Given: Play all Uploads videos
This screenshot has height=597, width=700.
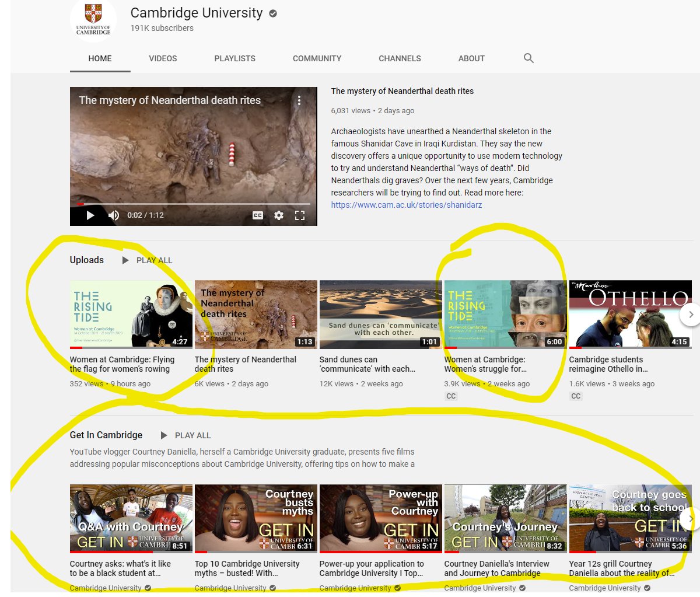Looking at the screenshot, I should (x=147, y=260).
